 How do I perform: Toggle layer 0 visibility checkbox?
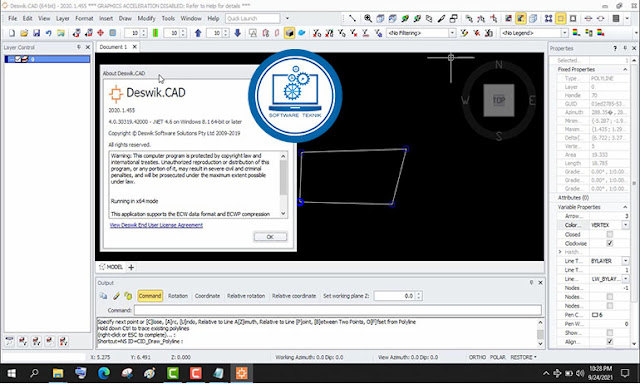[x=18, y=60]
